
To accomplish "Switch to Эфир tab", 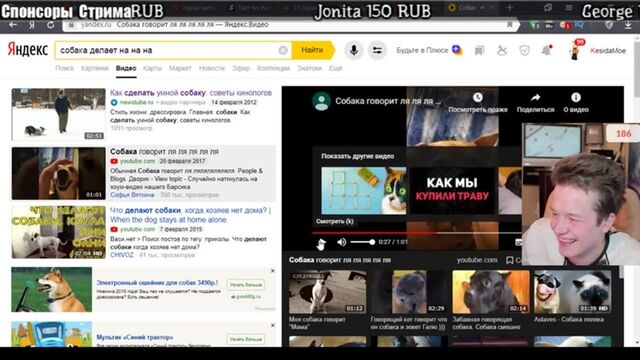I will pos(241,68).
